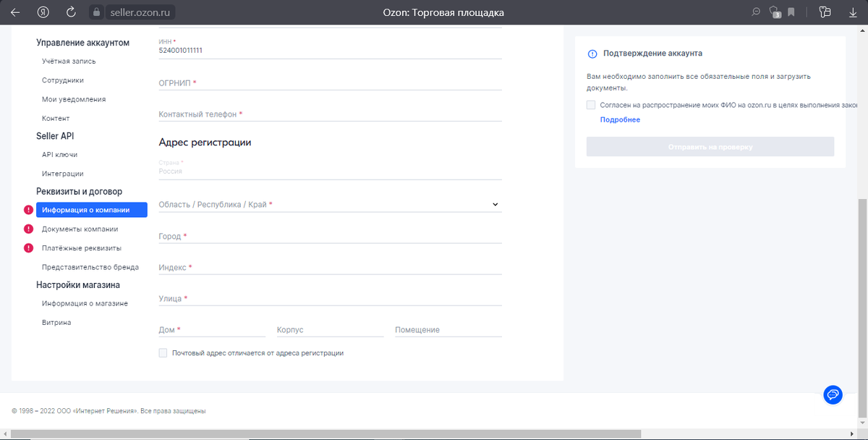Viewport: 868px width, 440px height.
Task: Bookmark this page with the bookmark icon
Action: coord(791,12)
